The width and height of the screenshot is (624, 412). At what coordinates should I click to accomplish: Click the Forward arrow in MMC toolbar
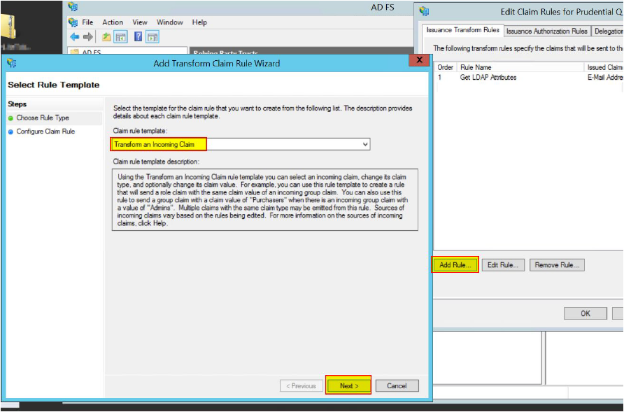pyautogui.click(x=87, y=35)
